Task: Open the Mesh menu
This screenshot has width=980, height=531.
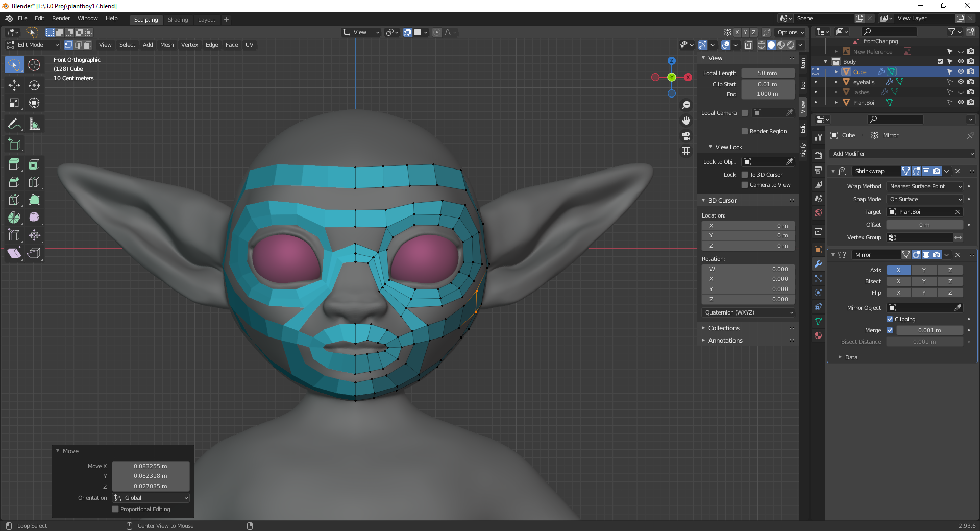Action: tap(167, 45)
